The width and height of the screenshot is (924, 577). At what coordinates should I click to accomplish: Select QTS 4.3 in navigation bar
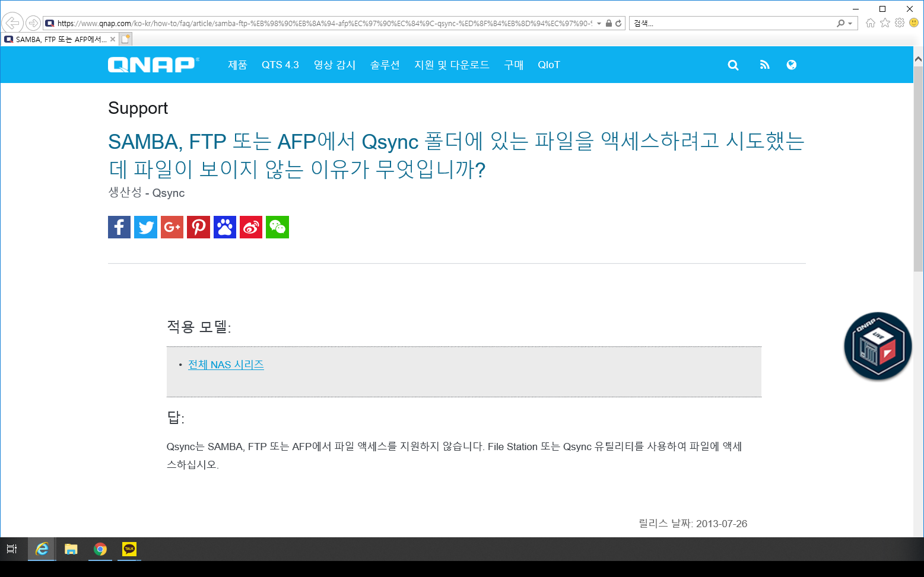pyautogui.click(x=280, y=65)
